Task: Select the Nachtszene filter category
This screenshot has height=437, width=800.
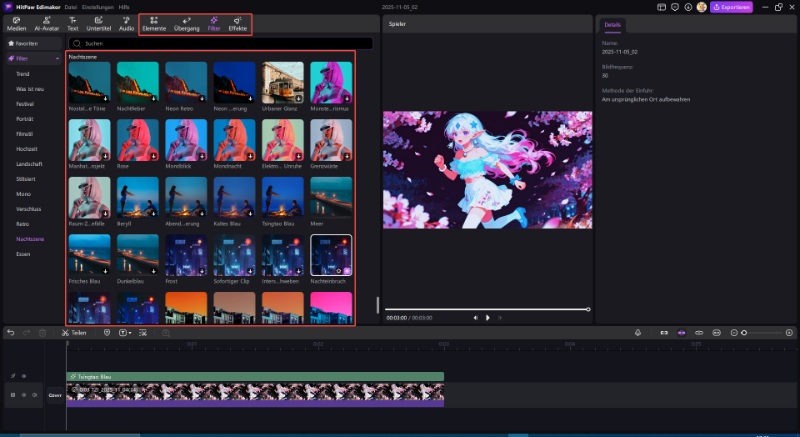Action: (x=30, y=239)
